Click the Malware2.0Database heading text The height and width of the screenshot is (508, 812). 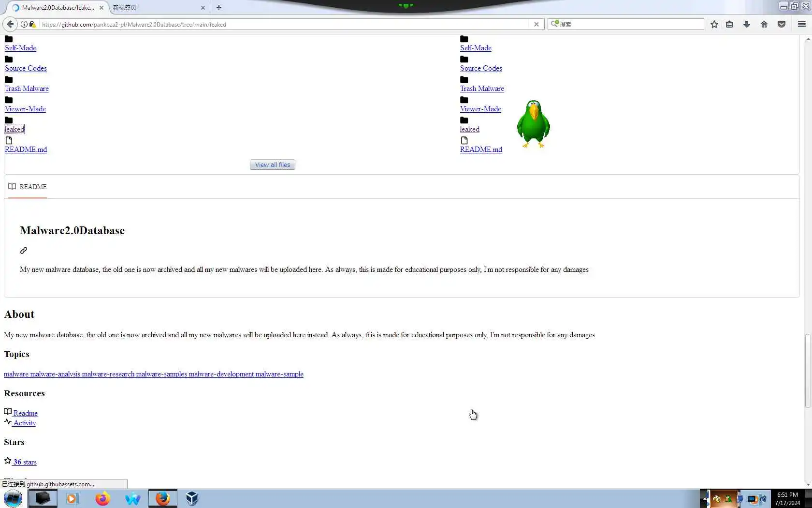click(72, 230)
